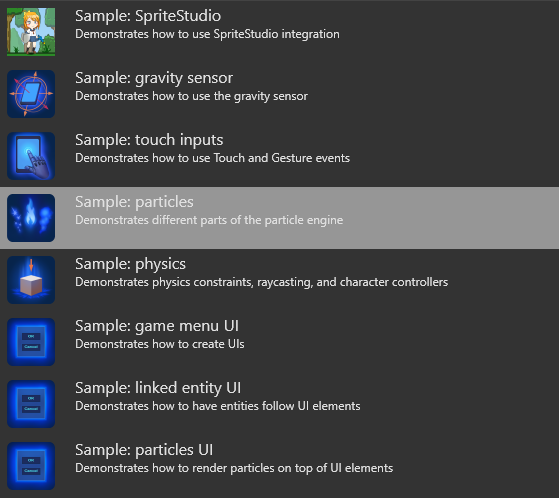Screen dimensions: 559x498
Task: Click the SpriteStudio sample character thumbnail
Action: (31, 32)
